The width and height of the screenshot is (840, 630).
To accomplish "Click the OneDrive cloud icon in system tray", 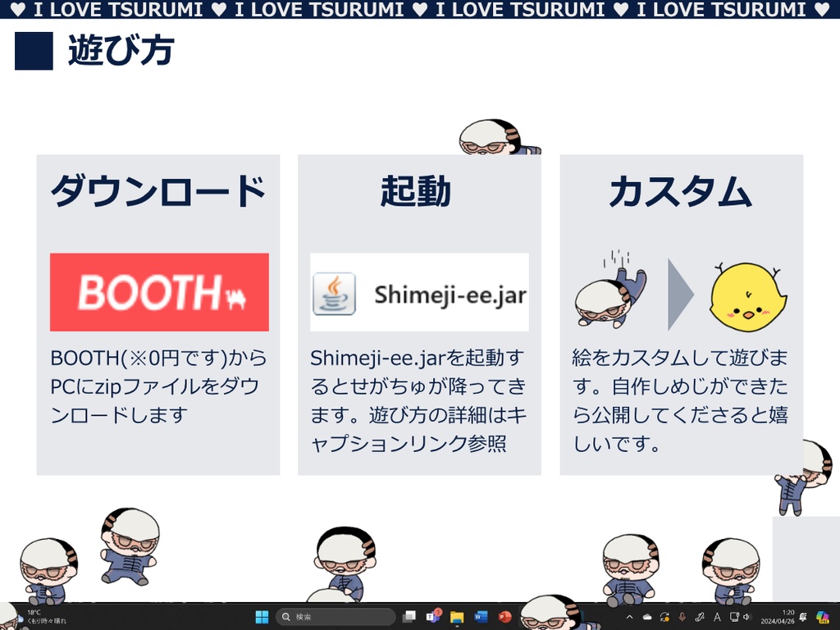I will pyautogui.click(x=646, y=616).
